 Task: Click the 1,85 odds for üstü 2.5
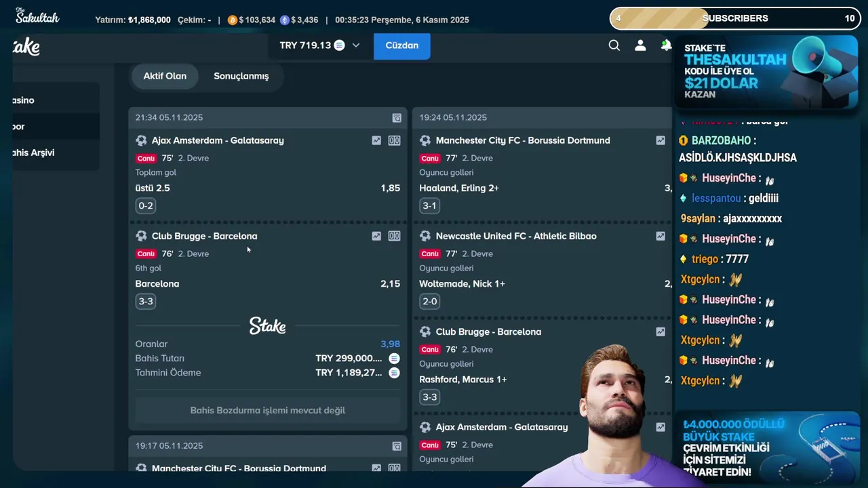pos(391,188)
